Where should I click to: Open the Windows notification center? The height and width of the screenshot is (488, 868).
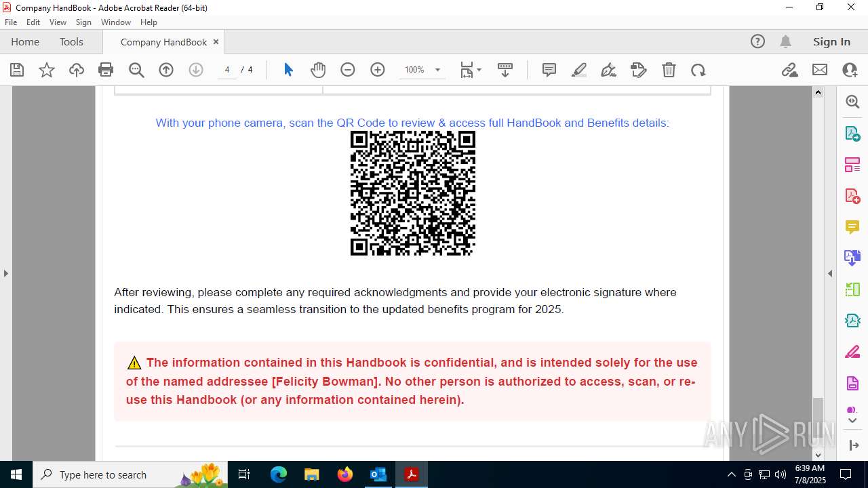tap(846, 474)
